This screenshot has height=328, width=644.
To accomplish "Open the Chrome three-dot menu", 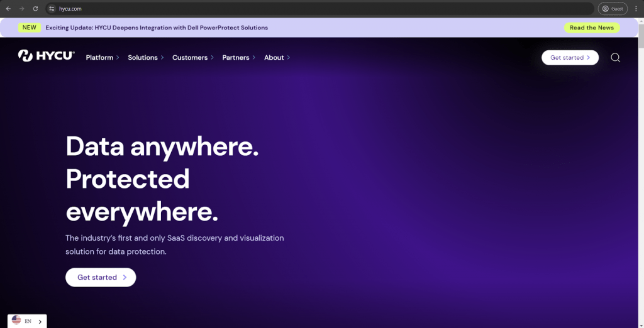I will tap(636, 9).
